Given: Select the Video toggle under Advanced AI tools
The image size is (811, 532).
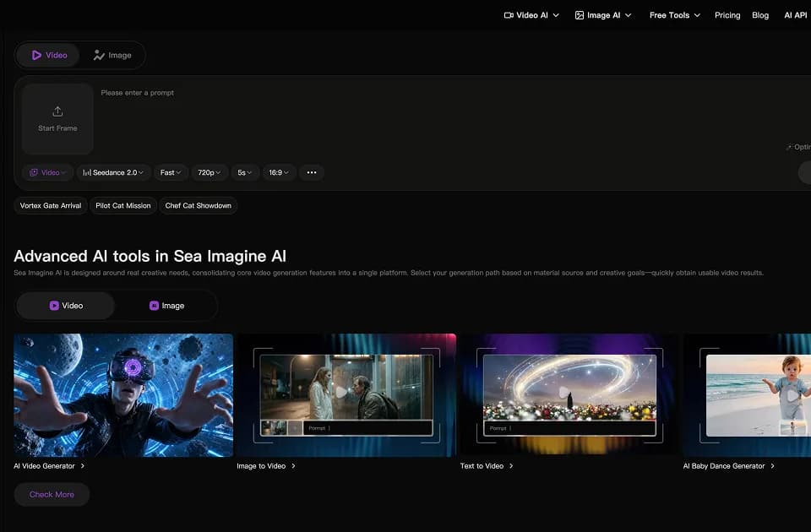Looking at the screenshot, I should [x=66, y=306].
